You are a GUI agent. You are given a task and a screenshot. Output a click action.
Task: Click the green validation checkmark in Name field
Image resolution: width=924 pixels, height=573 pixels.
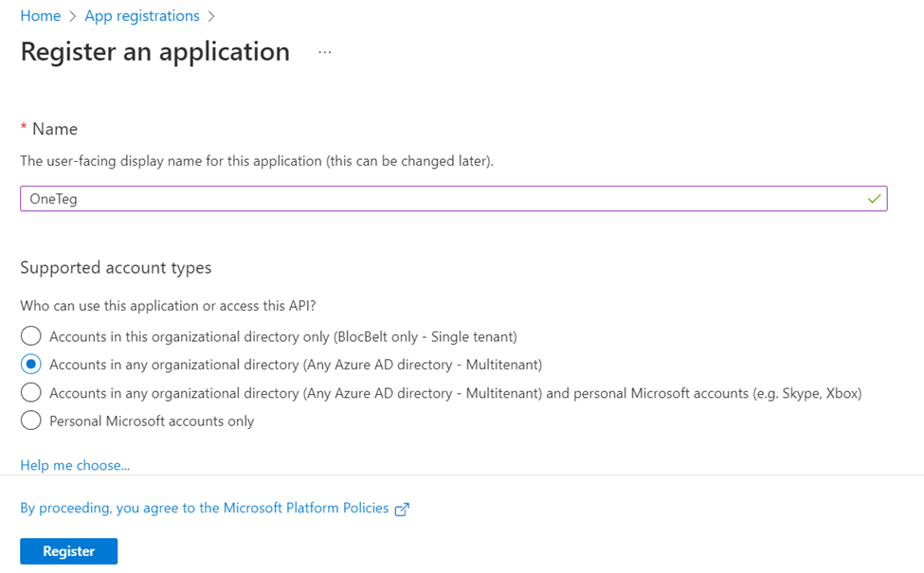point(874,199)
